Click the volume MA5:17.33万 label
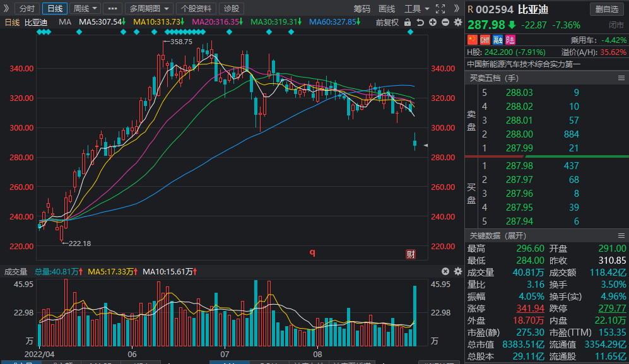The height and width of the screenshot is (364, 629). (112, 272)
